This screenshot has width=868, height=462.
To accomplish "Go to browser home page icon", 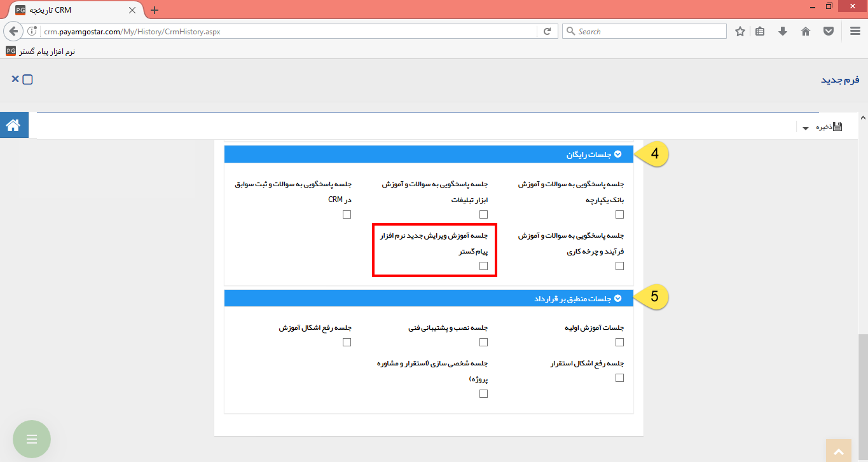I will [806, 31].
